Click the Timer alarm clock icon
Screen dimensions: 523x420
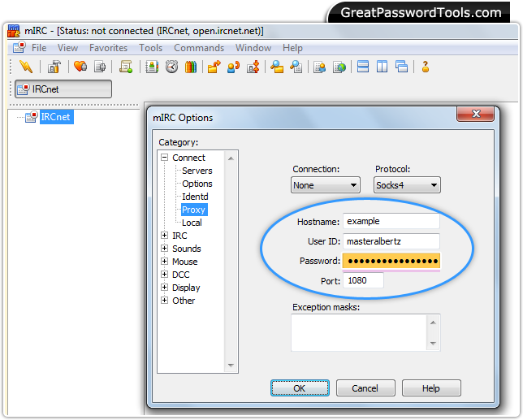pyautogui.click(x=171, y=67)
